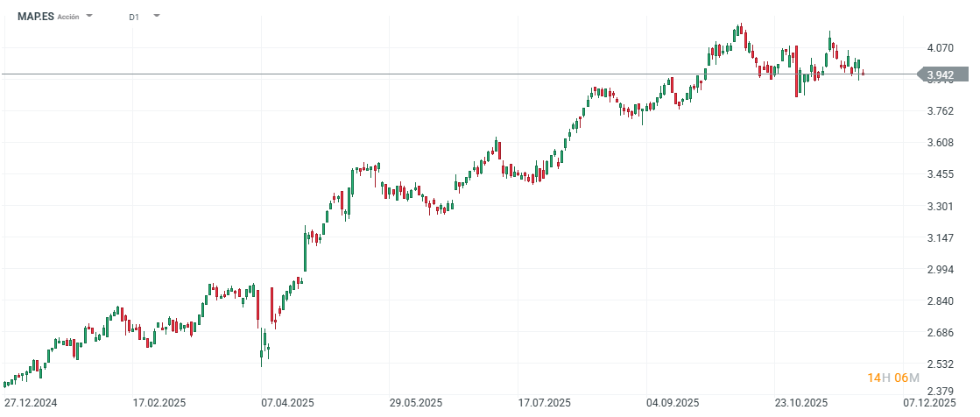Image resolution: width=980 pixels, height=417 pixels.
Task: Click the 14H 06M candle countdown timer
Action: click(x=893, y=378)
